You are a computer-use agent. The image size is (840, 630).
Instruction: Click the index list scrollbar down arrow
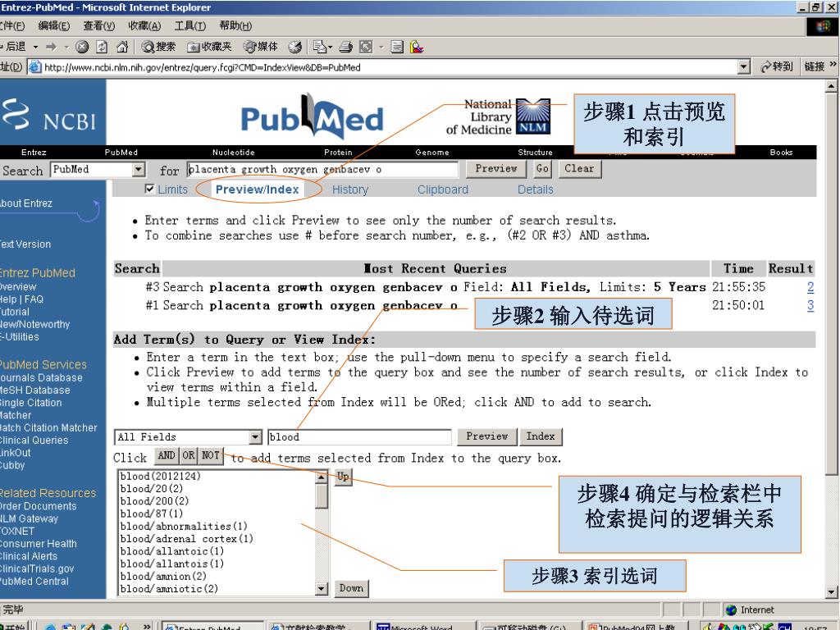(x=322, y=589)
